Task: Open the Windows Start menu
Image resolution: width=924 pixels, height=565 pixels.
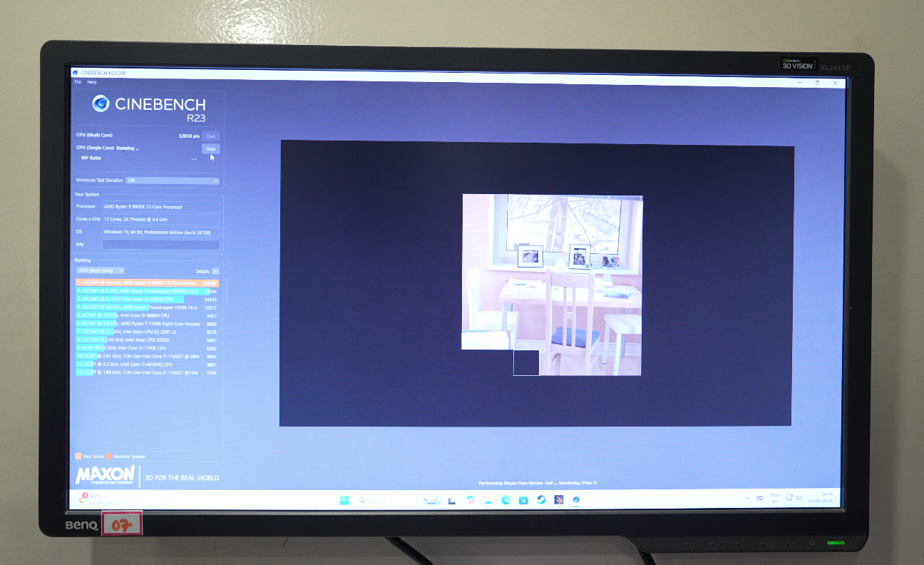Action: click(x=344, y=500)
